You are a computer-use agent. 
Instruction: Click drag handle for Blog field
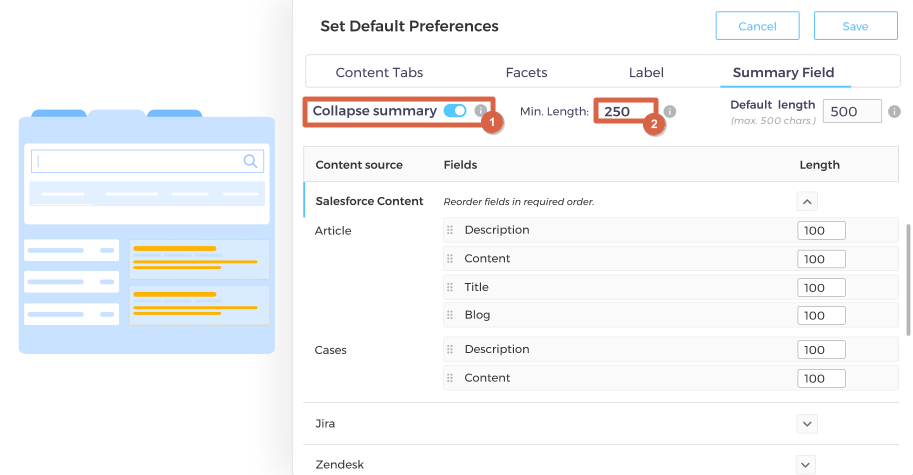[x=450, y=315]
